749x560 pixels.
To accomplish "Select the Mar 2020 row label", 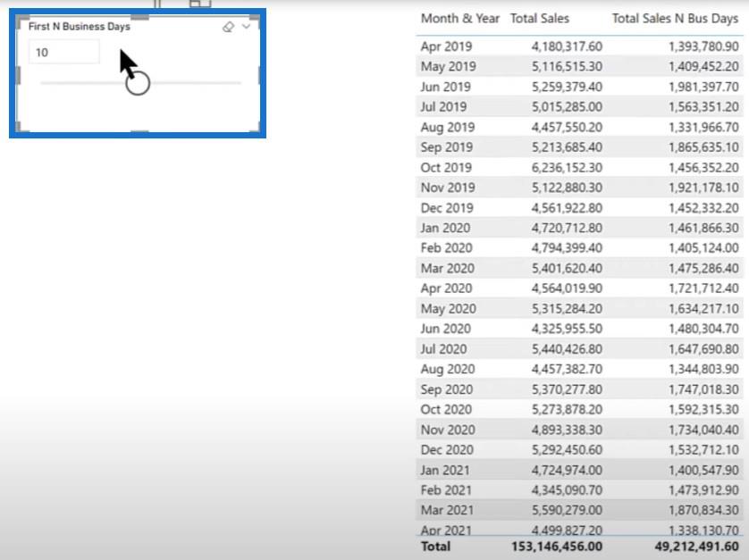I will [x=447, y=268].
